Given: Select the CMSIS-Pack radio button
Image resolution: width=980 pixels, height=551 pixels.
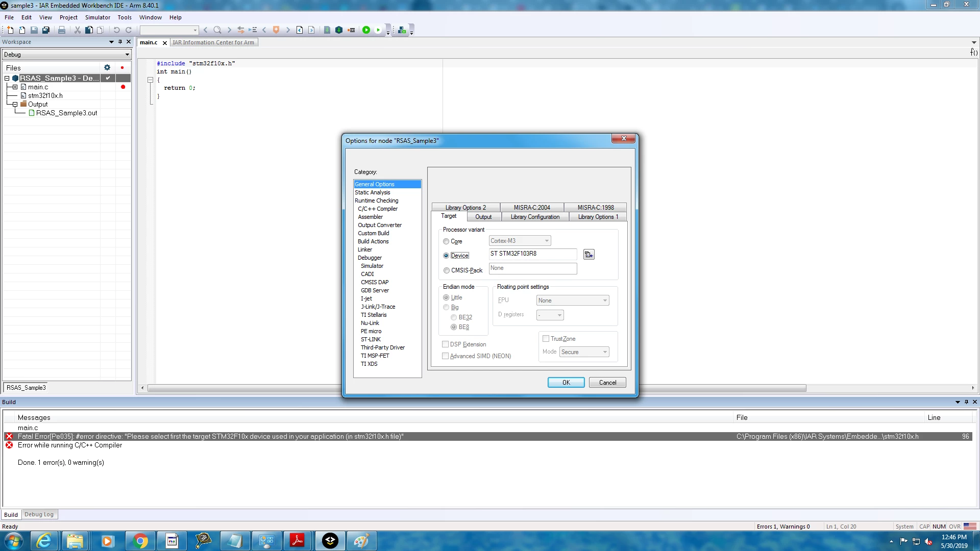Looking at the screenshot, I should coord(446,270).
